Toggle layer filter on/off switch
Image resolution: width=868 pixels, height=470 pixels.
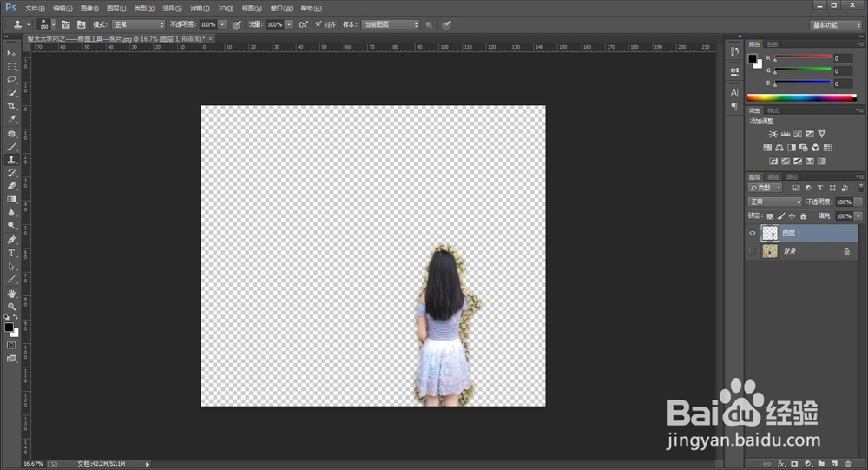[x=861, y=188]
